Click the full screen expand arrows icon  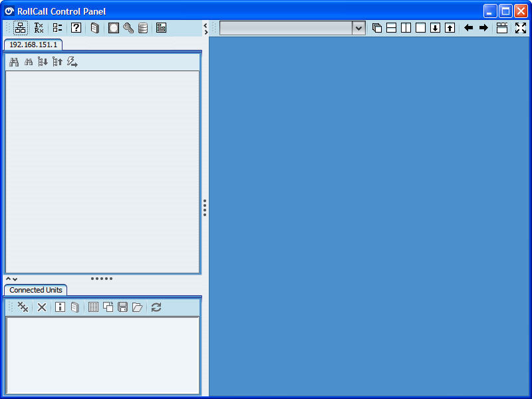(x=521, y=28)
